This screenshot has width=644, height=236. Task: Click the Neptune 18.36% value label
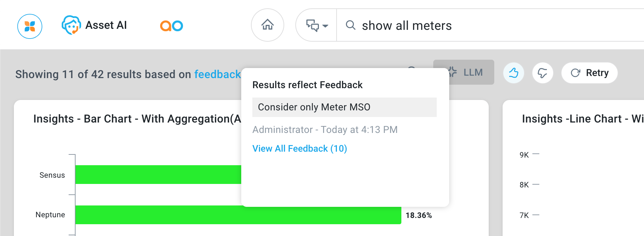(419, 216)
